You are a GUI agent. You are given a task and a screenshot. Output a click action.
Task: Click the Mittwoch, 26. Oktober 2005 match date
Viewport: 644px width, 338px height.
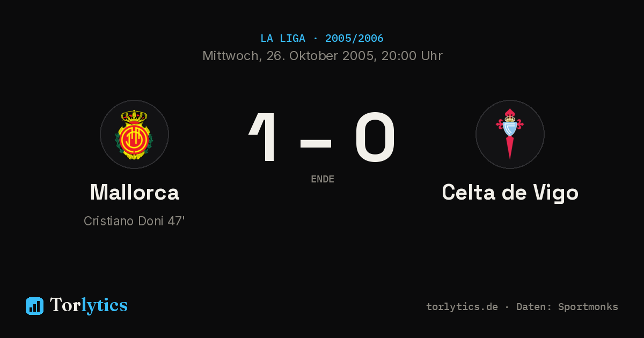[289, 56]
